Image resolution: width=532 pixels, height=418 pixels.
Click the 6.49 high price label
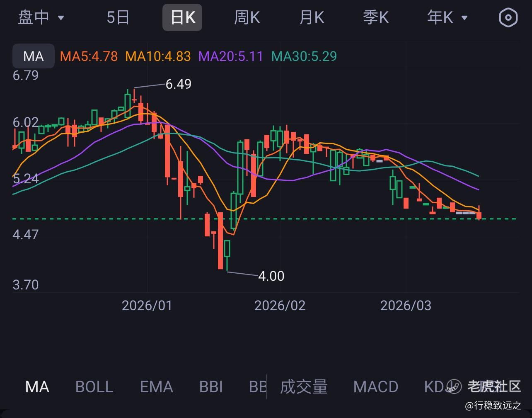pos(179,84)
